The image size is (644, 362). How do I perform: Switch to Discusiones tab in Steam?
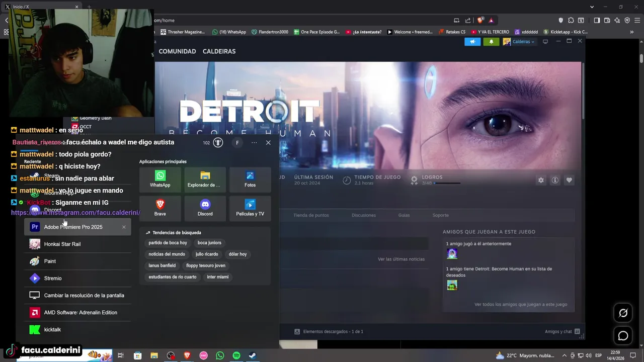pos(364,215)
